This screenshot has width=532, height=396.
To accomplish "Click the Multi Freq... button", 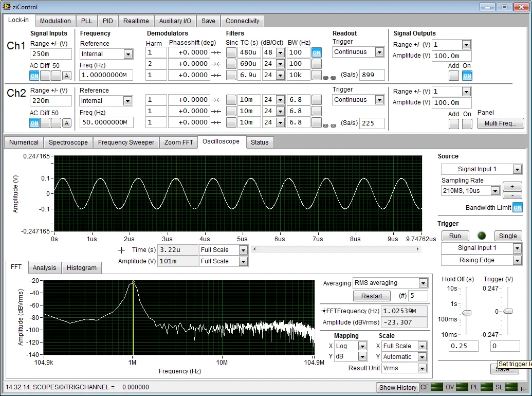I will tap(500, 123).
